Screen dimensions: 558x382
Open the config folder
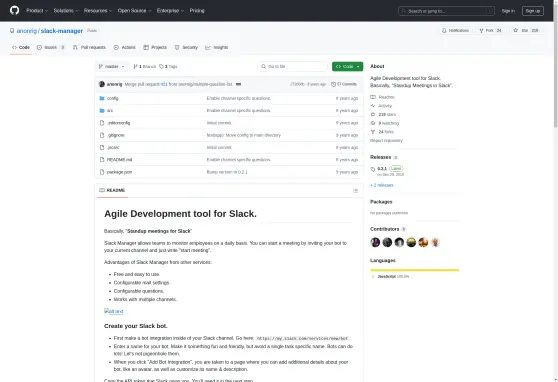pos(112,98)
